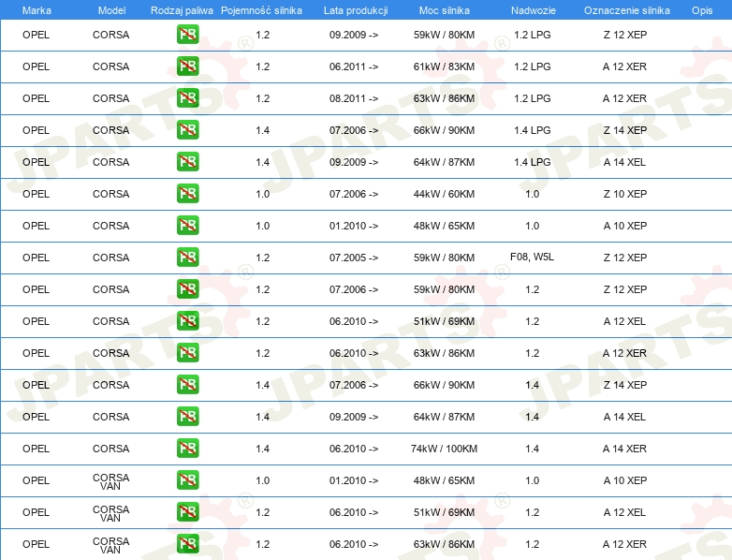Select the 07.2005 -> production date cell
The width and height of the screenshot is (732, 560).
tap(354, 258)
